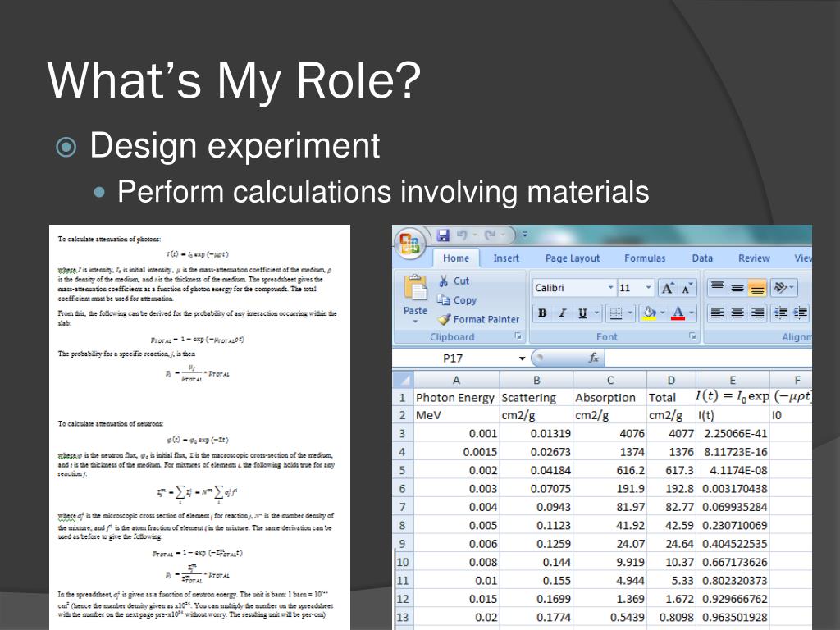840x630 pixels.
Task: Expand the Underline style arrow
Action: (596, 313)
